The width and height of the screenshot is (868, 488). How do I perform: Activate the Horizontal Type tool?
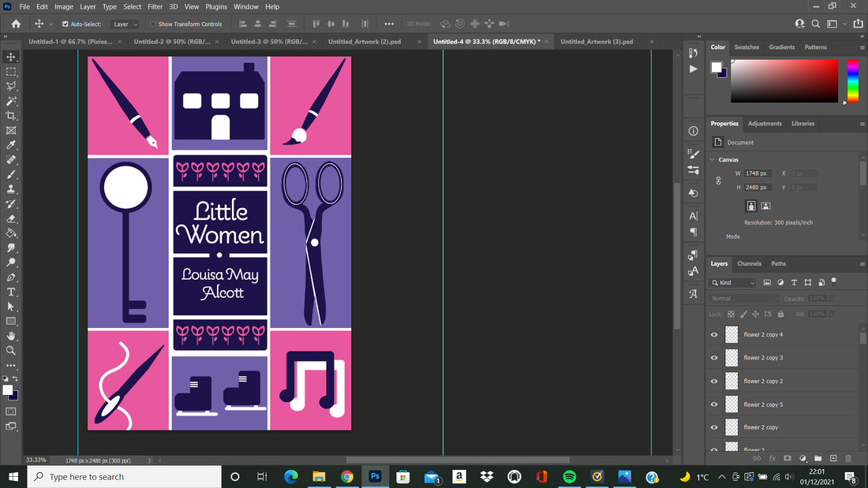click(x=11, y=292)
